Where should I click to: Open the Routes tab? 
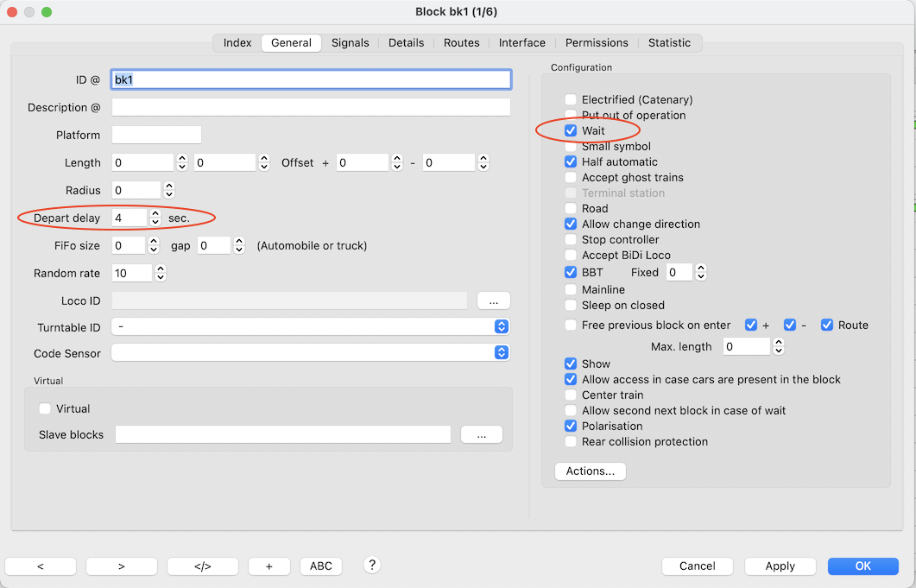pyautogui.click(x=461, y=42)
